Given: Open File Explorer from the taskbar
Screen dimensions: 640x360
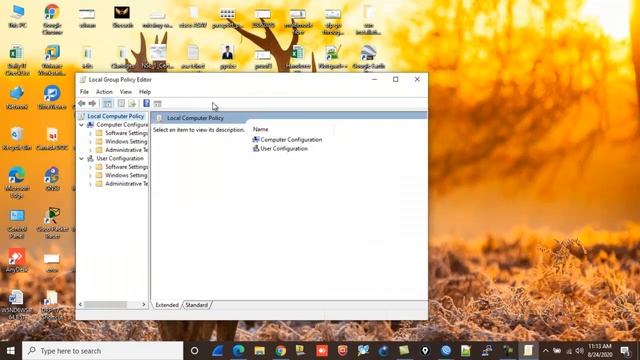Looking at the screenshot, I should 260,351.
